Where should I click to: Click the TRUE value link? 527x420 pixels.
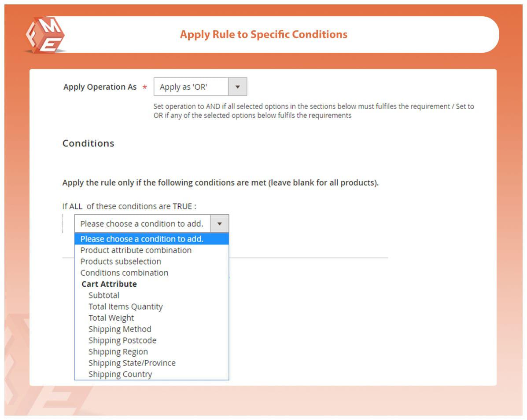click(182, 206)
